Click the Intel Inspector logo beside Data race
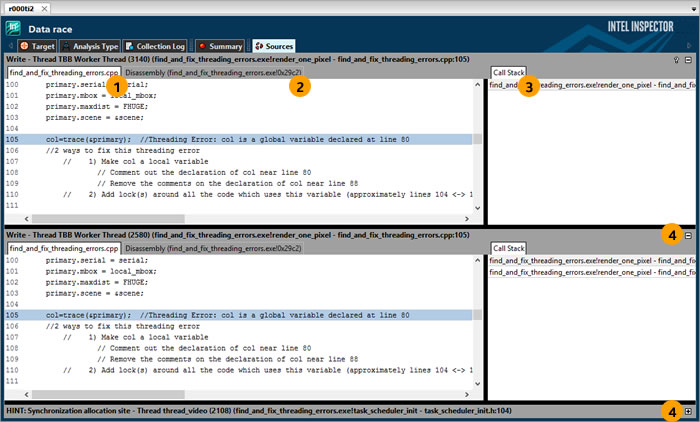The width and height of the screenshot is (700, 422). click(x=13, y=29)
